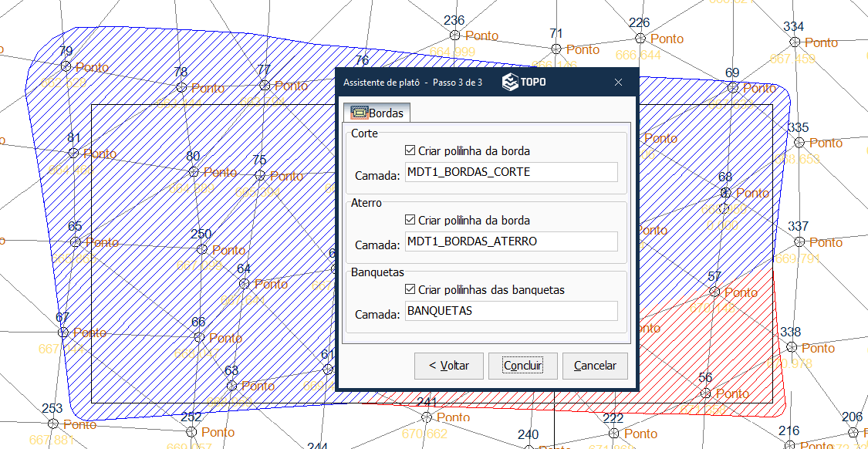Focus the BANQUETAS layer field

click(x=511, y=311)
